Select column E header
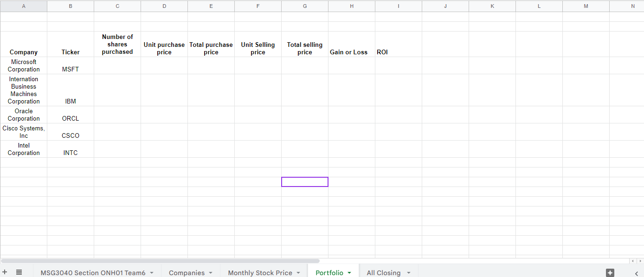Viewport: 644px width, 277px height. (211, 6)
